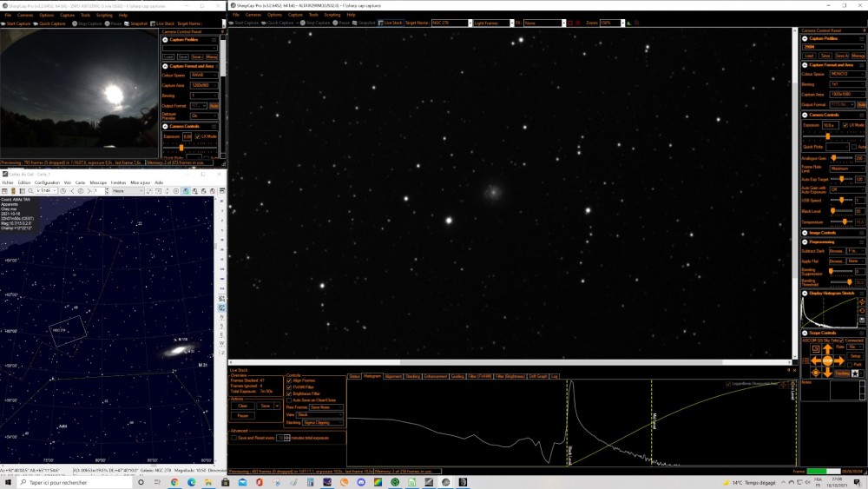Open the Capture Area 1920x1080 dropdown
The height and width of the screenshot is (489, 868).
(847, 95)
